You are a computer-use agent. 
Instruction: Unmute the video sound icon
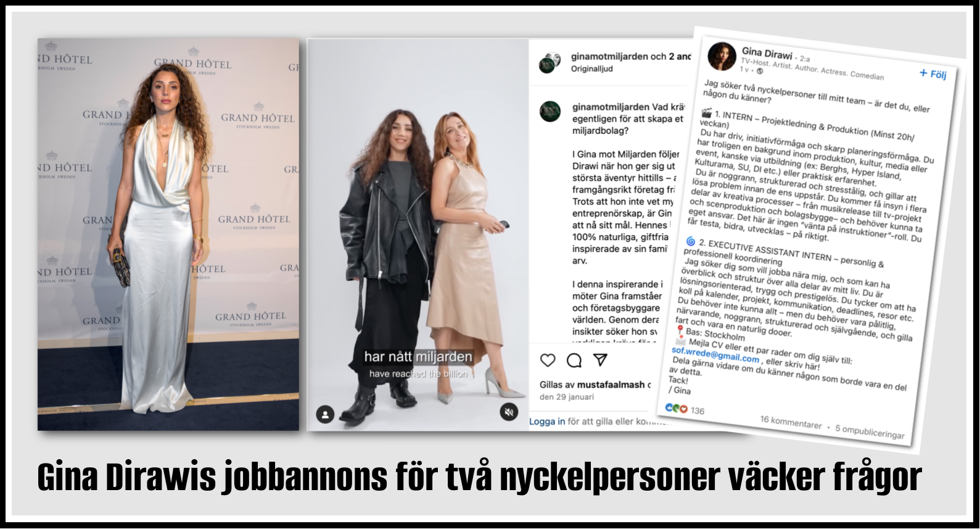pyautogui.click(x=509, y=413)
